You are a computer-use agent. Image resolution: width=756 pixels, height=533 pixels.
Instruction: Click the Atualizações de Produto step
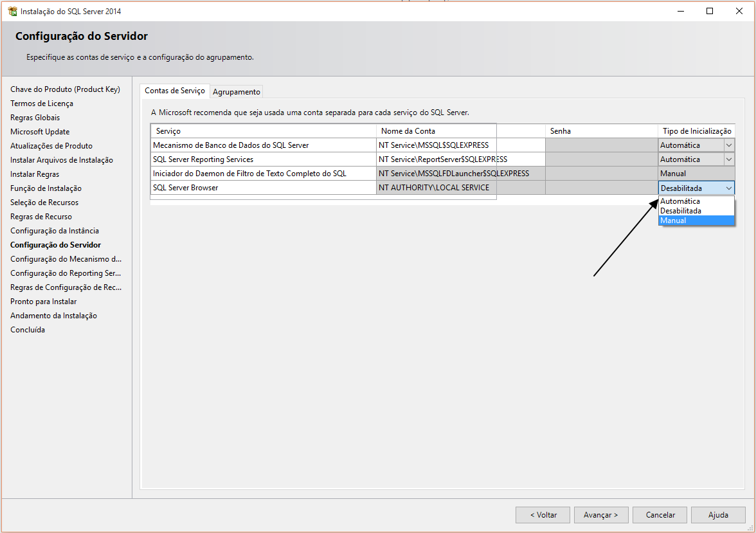(x=51, y=146)
